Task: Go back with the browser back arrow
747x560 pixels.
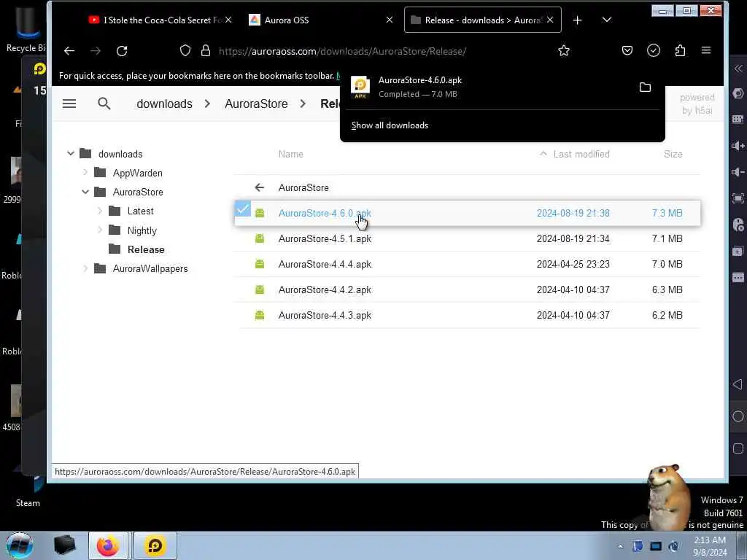Action: [69, 51]
